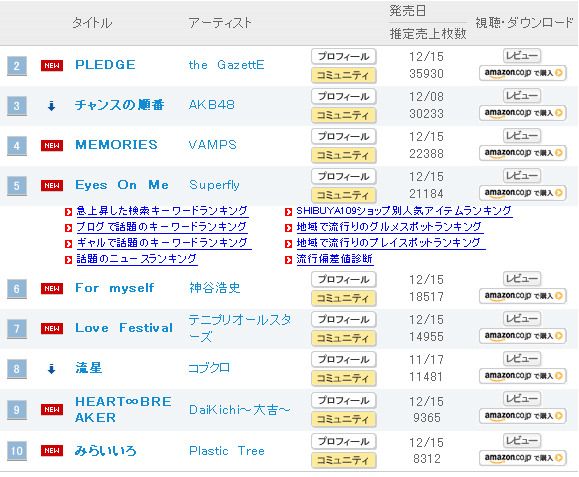Click down arrow icon beside 流星

coord(51,369)
